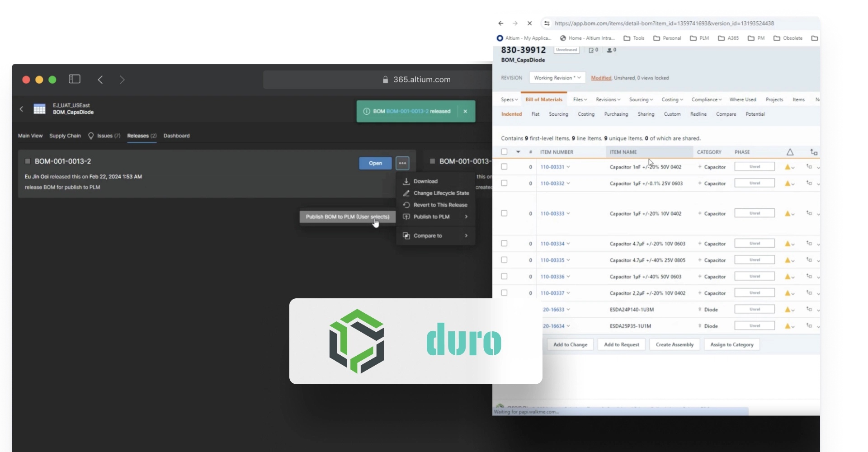Open the Tools bookmarks folder

coord(634,38)
